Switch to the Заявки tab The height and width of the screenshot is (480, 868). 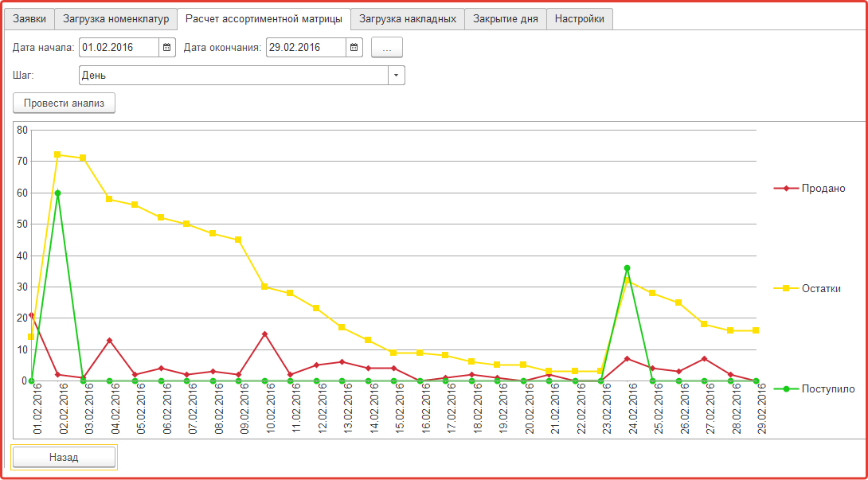(29, 19)
